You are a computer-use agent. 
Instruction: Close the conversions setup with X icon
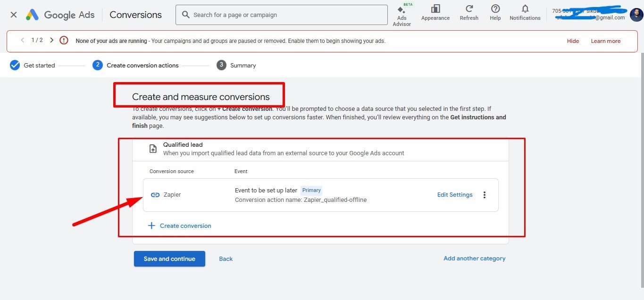[x=14, y=15]
